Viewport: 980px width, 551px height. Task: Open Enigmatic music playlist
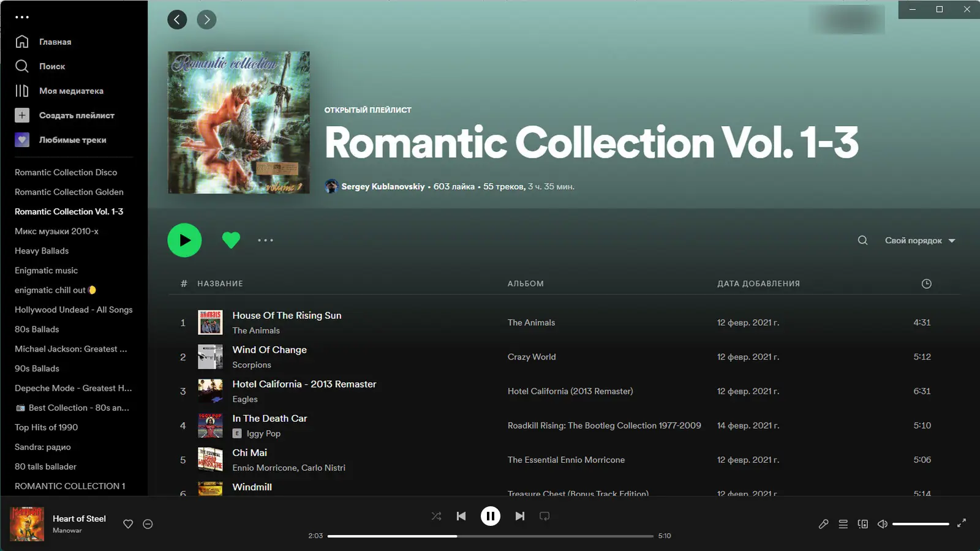[46, 271]
